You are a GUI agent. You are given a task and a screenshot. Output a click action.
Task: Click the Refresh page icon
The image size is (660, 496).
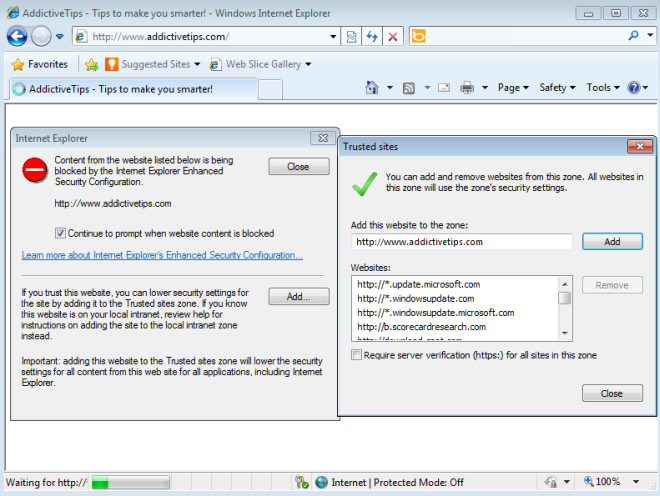point(372,37)
